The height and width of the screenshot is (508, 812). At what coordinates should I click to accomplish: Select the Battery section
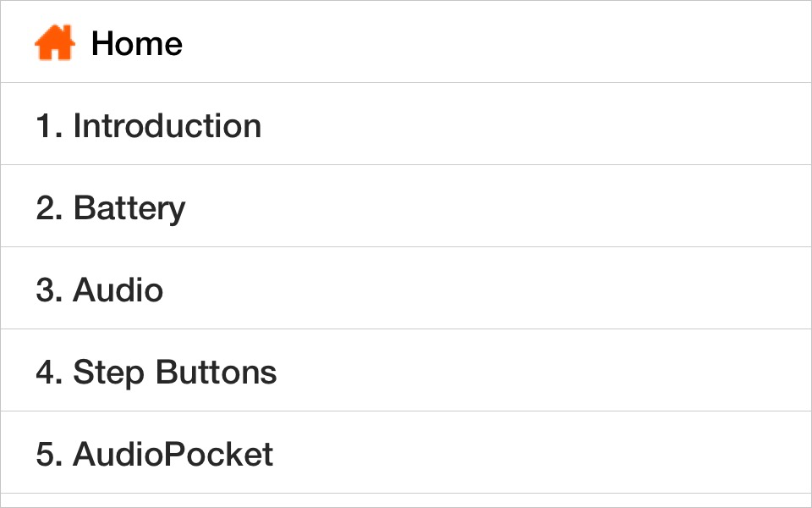pos(129,208)
